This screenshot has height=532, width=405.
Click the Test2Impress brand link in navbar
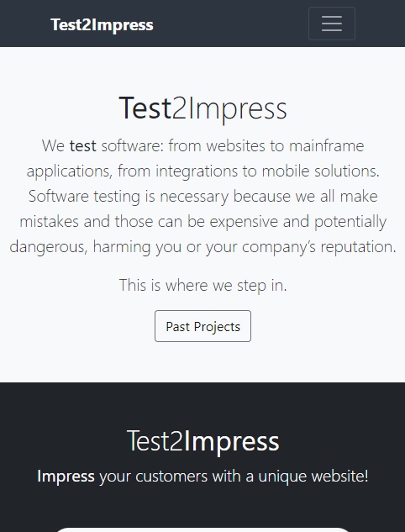(x=102, y=24)
